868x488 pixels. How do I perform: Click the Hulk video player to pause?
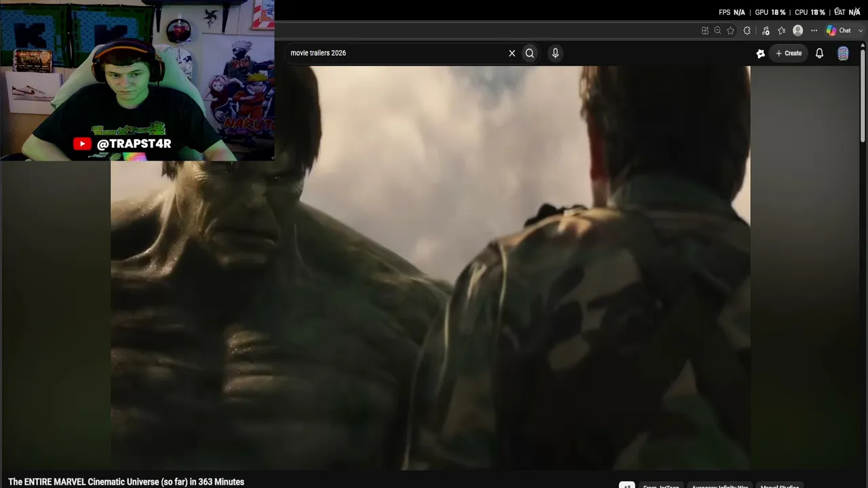430,268
